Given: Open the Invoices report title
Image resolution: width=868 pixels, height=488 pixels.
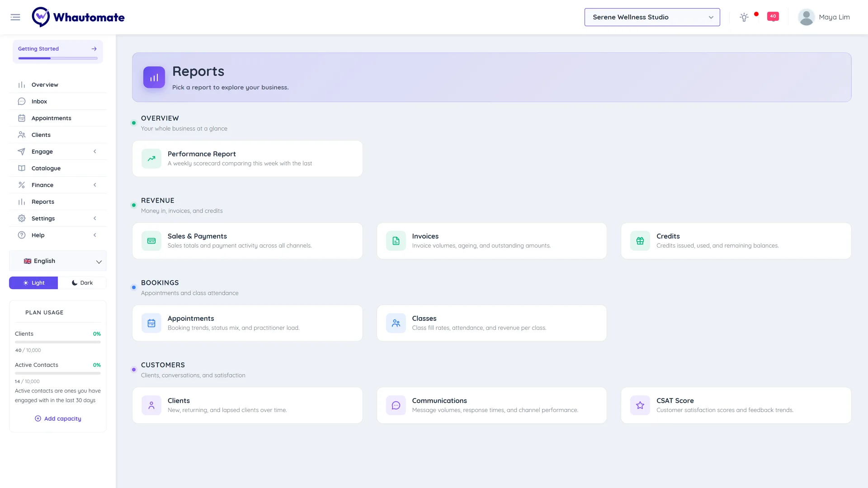Looking at the screenshot, I should 425,236.
